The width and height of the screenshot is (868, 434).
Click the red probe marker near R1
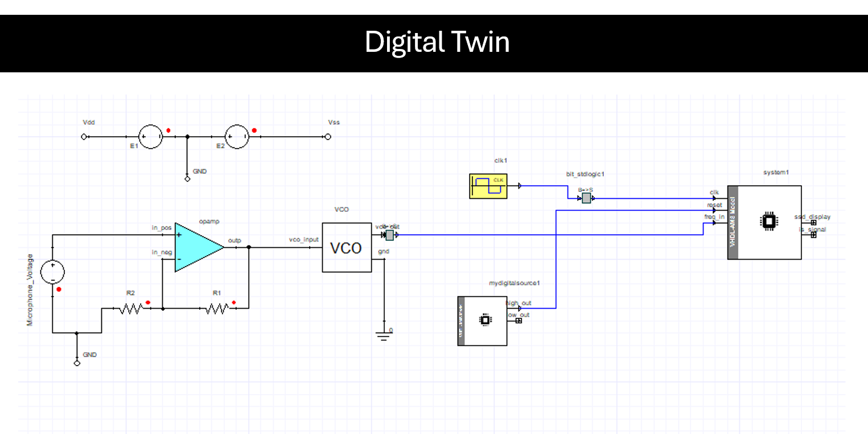(234, 302)
